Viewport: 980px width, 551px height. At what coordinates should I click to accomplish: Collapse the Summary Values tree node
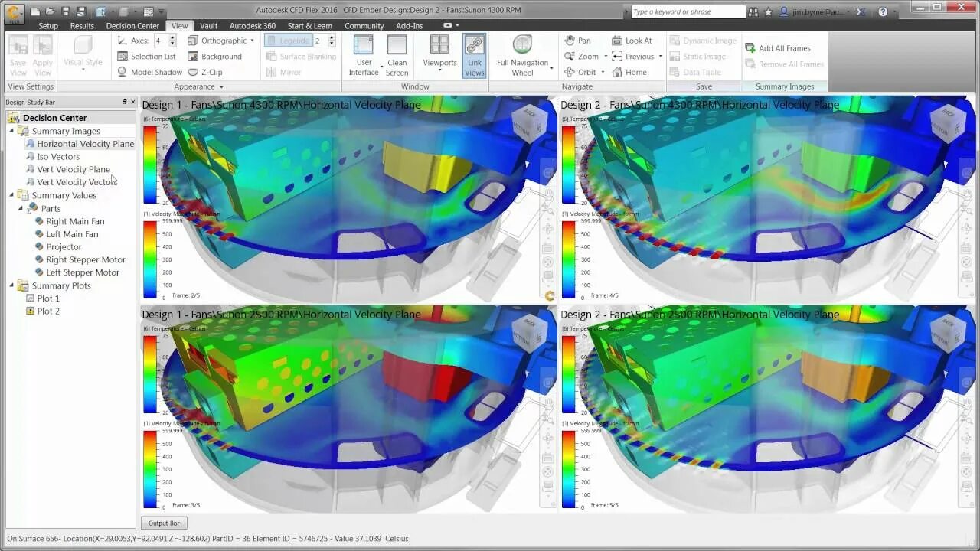(x=11, y=195)
